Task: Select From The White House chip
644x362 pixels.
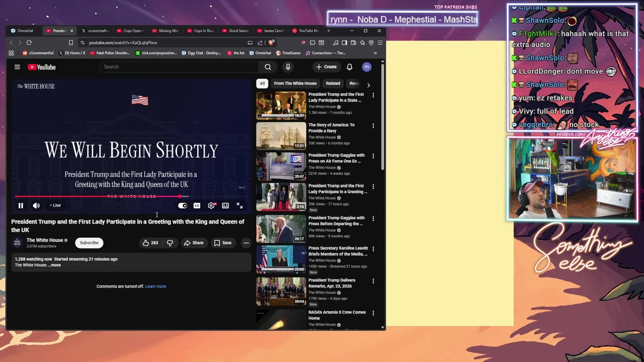Action: point(295,83)
